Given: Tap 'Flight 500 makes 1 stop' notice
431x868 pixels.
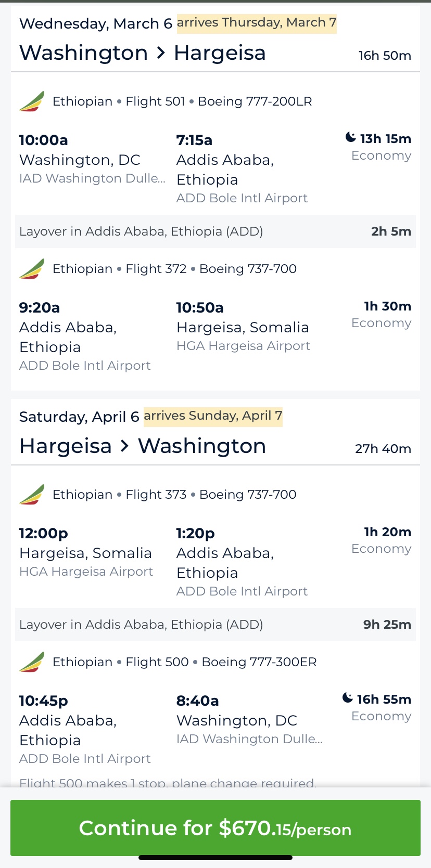Looking at the screenshot, I should click(x=168, y=782).
